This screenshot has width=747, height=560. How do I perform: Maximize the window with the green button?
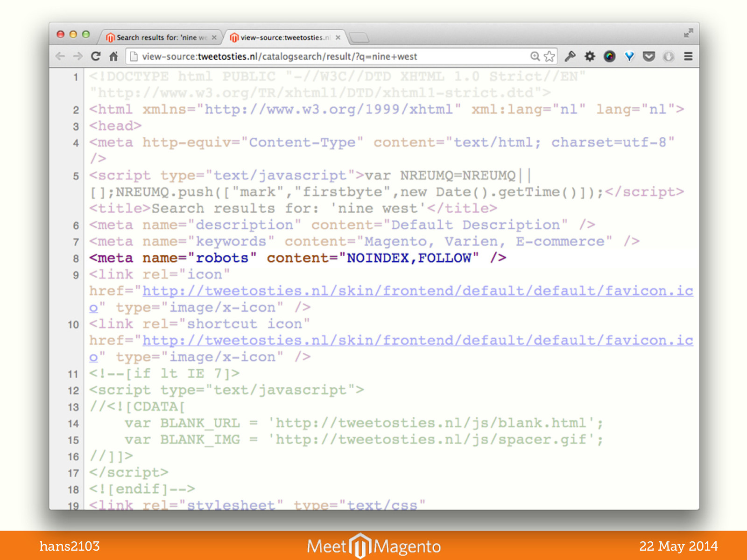click(85, 34)
